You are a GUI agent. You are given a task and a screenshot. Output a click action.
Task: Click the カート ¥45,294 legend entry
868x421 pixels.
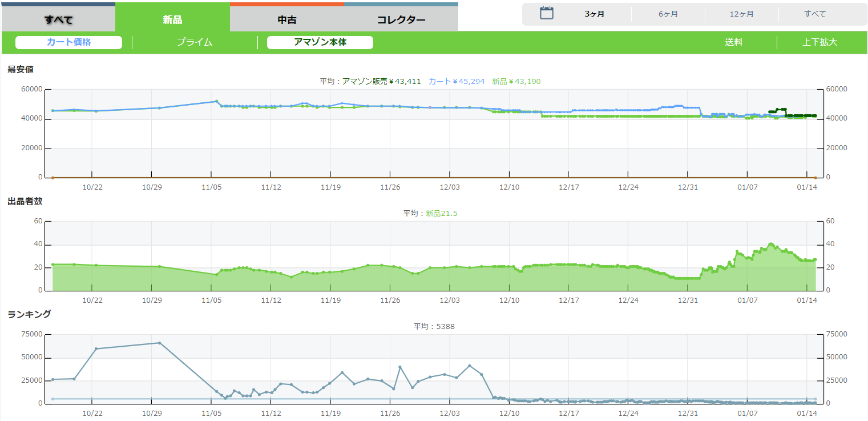point(456,82)
